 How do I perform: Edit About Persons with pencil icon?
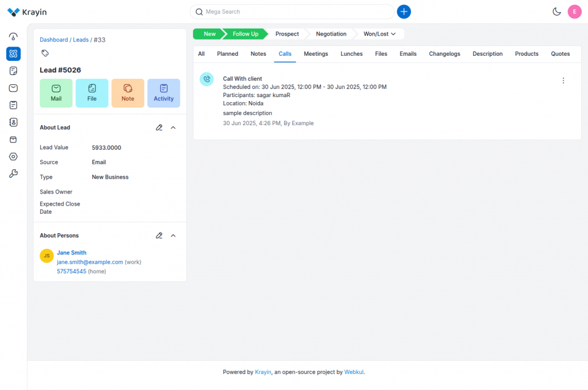[x=159, y=235]
